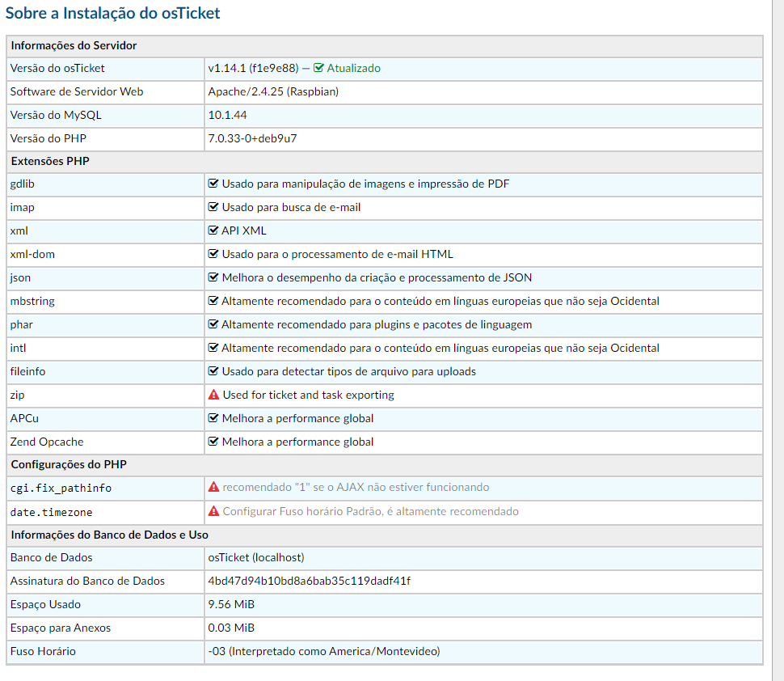This screenshot has width=784, height=681.
Task: Click the PHP version 7.0.33-0+deb9u7
Action: tap(252, 138)
